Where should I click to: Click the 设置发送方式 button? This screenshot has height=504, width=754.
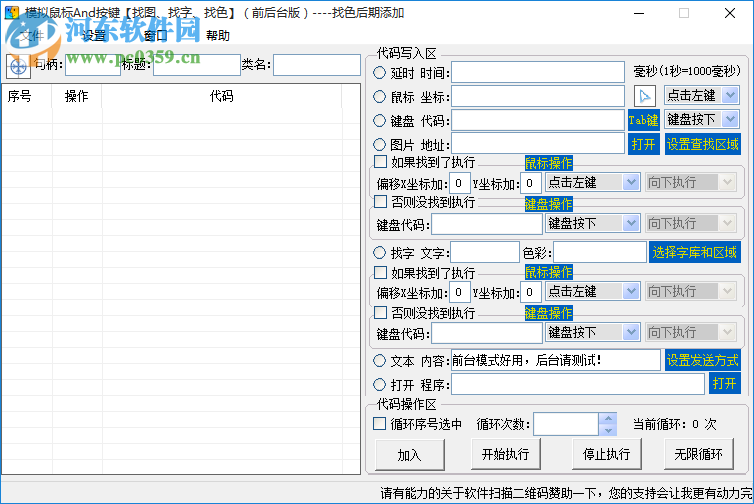click(703, 360)
